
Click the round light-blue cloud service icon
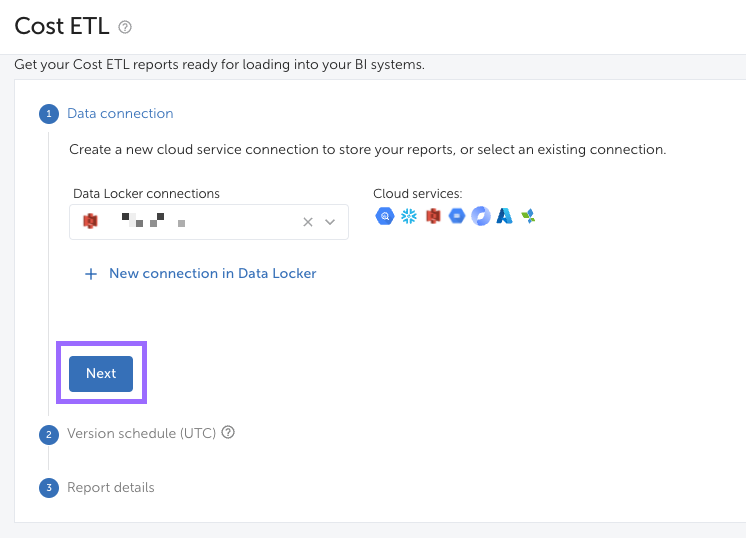pyautogui.click(x=481, y=216)
